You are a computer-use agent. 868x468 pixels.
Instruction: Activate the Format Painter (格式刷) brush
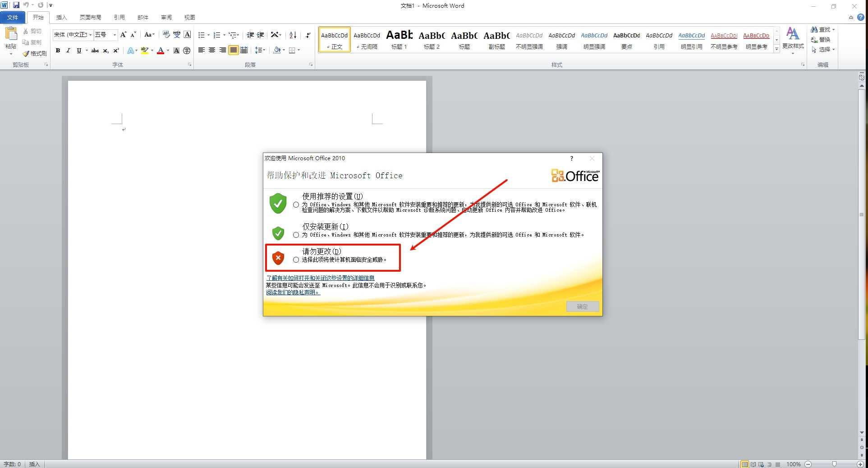[x=26, y=53]
